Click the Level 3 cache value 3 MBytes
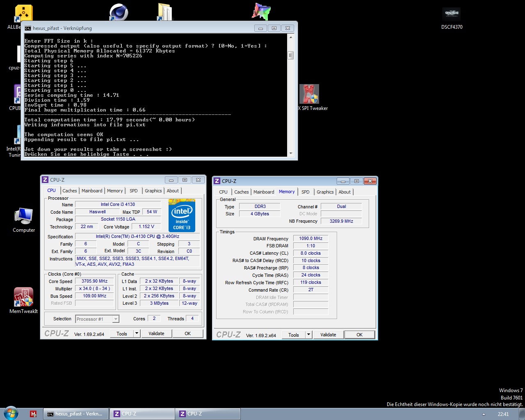525x420 pixels. coord(159,303)
